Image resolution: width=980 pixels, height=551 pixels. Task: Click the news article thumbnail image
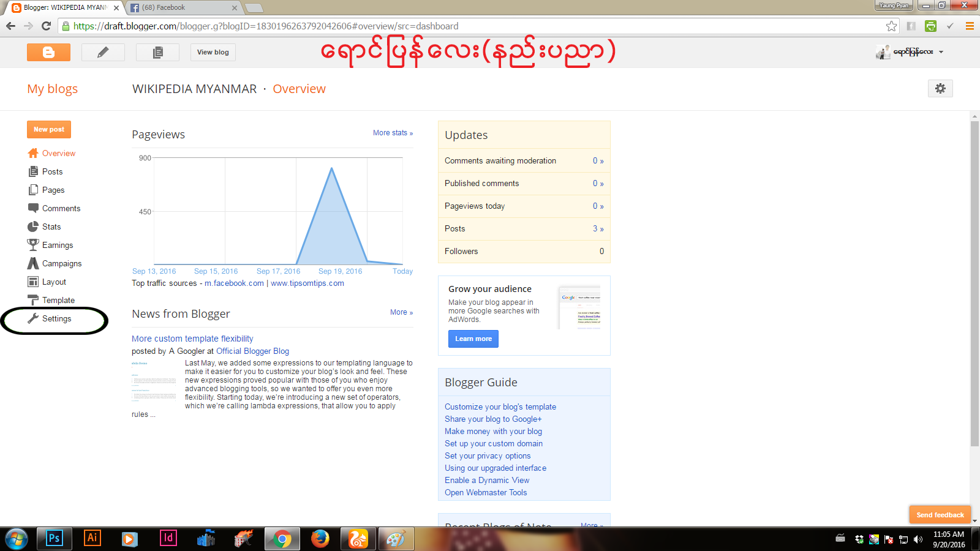point(154,381)
